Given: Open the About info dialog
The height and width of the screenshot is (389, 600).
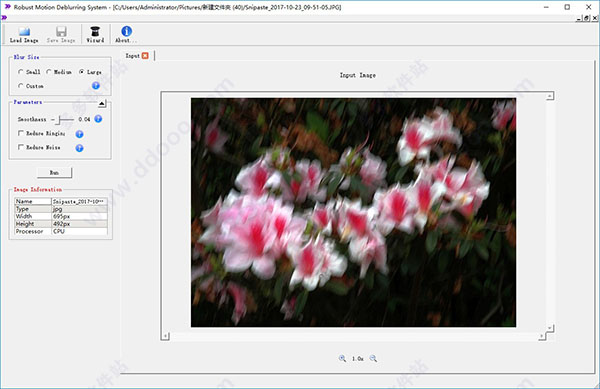Looking at the screenshot, I should coord(126,34).
